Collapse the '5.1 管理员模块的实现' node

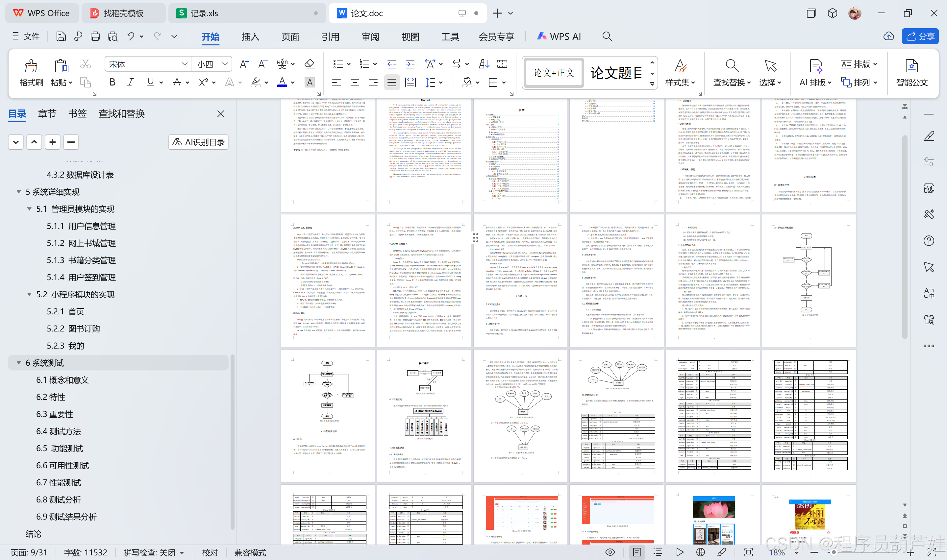pyautogui.click(x=29, y=209)
